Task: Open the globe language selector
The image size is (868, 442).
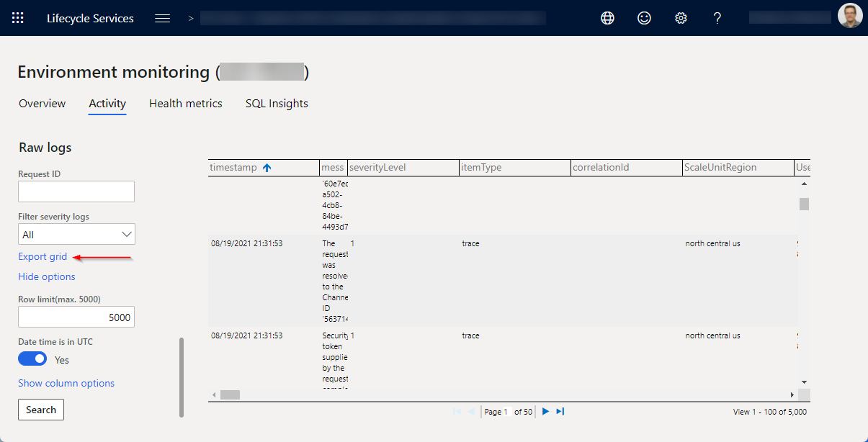Action: (x=607, y=18)
